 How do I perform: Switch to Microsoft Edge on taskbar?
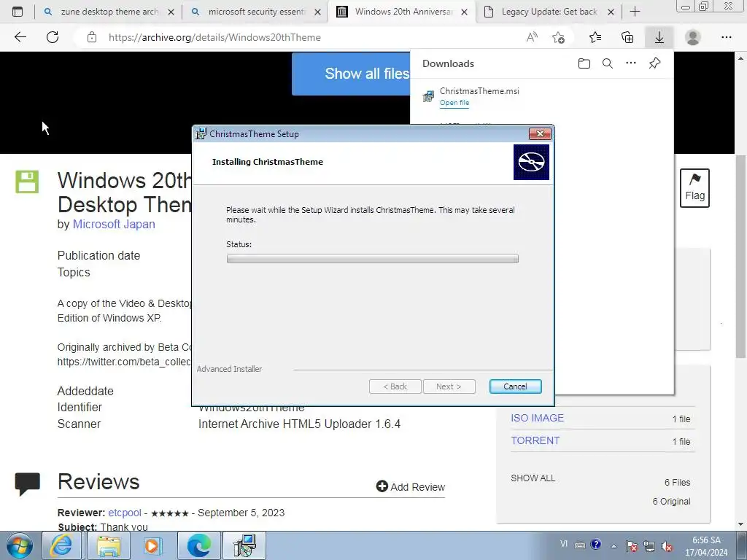click(x=198, y=545)
